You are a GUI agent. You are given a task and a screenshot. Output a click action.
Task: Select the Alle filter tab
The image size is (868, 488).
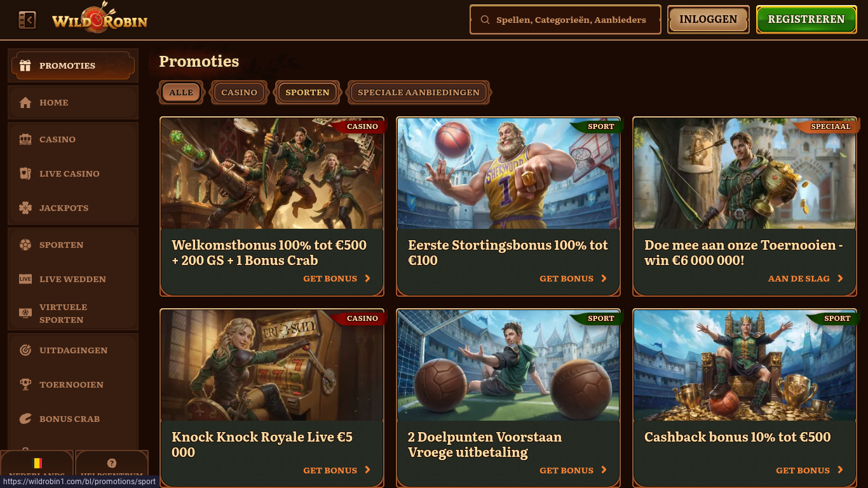click(181, 92)
